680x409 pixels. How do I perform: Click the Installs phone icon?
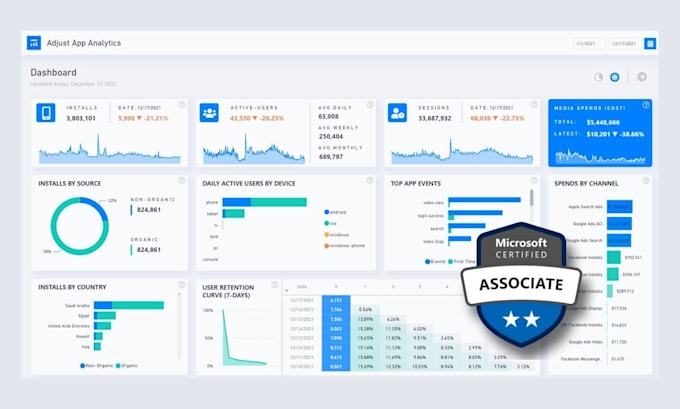[x=46, y=113]
